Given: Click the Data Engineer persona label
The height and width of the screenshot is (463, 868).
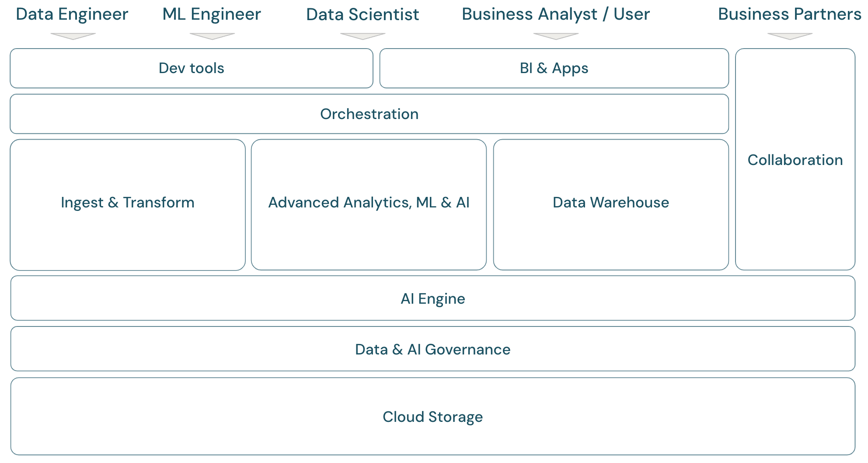Looking at the screenshot, I should 72,14.
